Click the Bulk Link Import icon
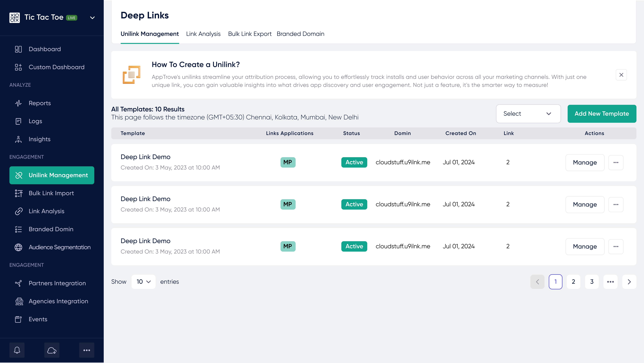The width and height of the screenshot is (644, 363). pos(19,193)
